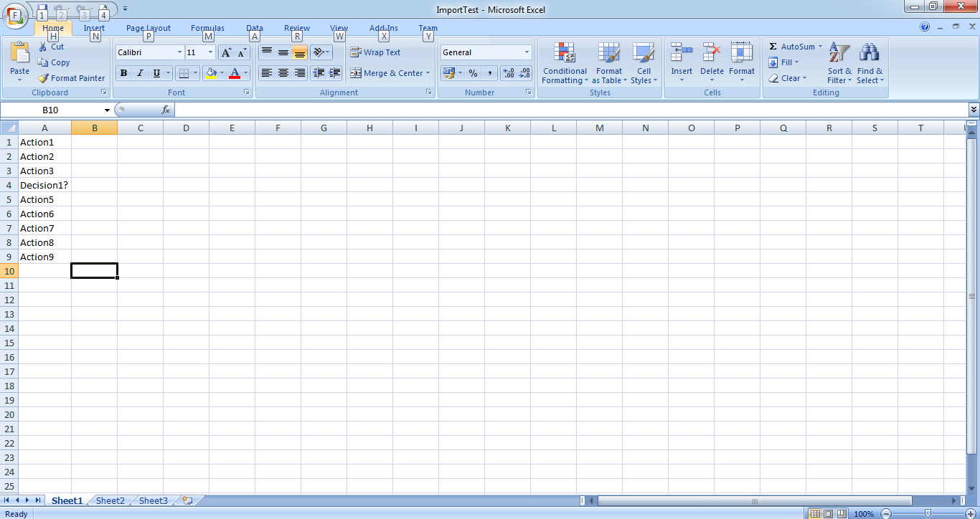Image resolution: width=980 pixels, height=519 pixels.
Task: Align text left
Action: (267, 73)
